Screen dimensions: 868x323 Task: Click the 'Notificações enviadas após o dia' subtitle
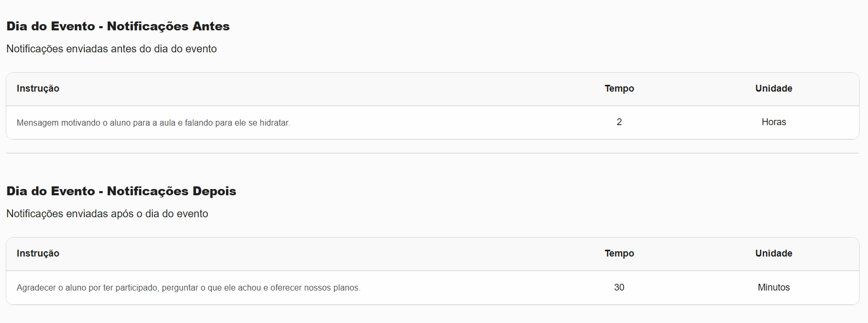pos(107,214)
